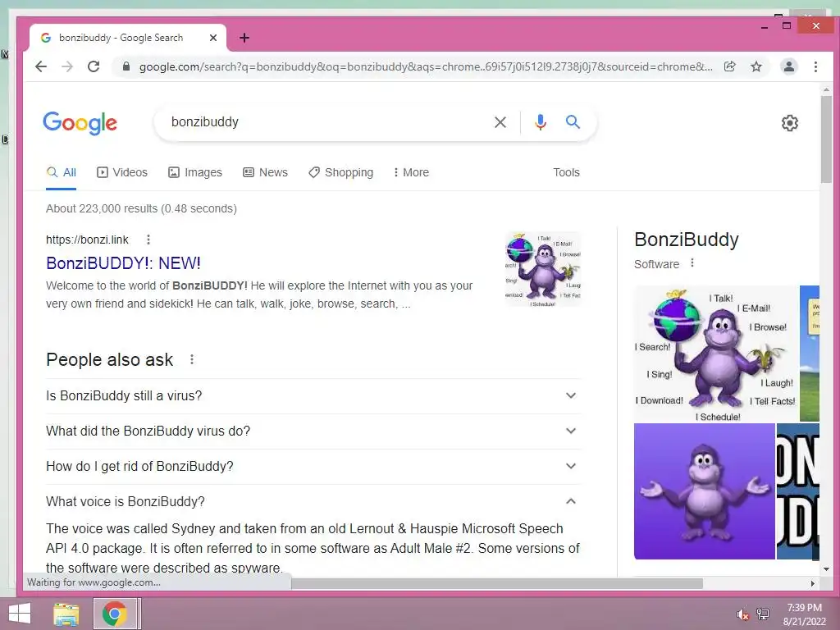This screenshot has width=840, height=630.
Task: Open the network tray icon
Action: click(x=763, y=614)
